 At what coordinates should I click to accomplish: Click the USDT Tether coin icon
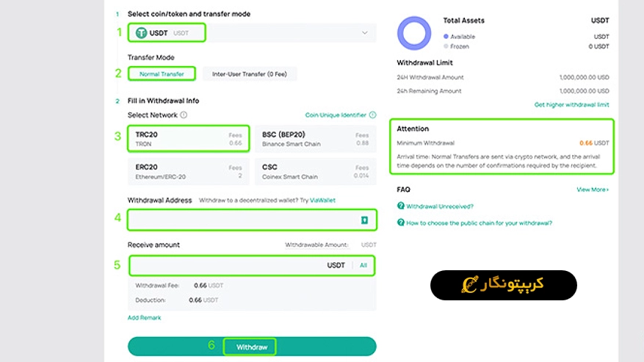141,33
